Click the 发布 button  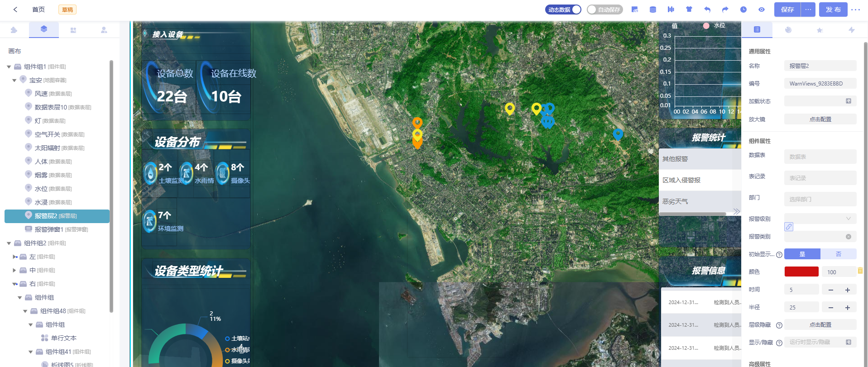[x=833, y=10]
